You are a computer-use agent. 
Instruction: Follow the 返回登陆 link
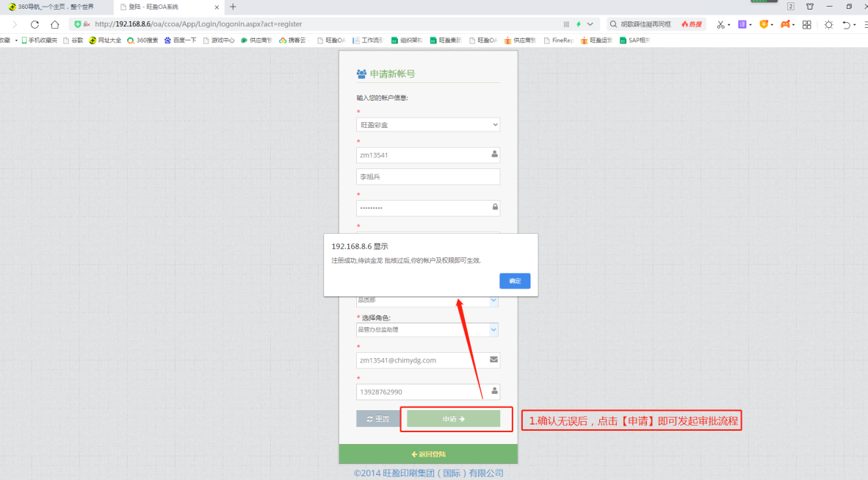click(428, 454)
